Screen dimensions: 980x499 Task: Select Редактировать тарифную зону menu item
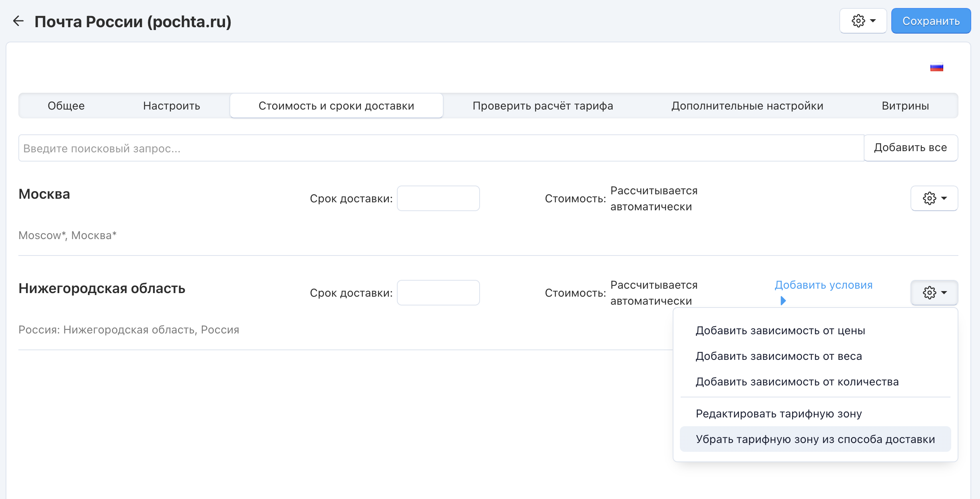[779, 414]
